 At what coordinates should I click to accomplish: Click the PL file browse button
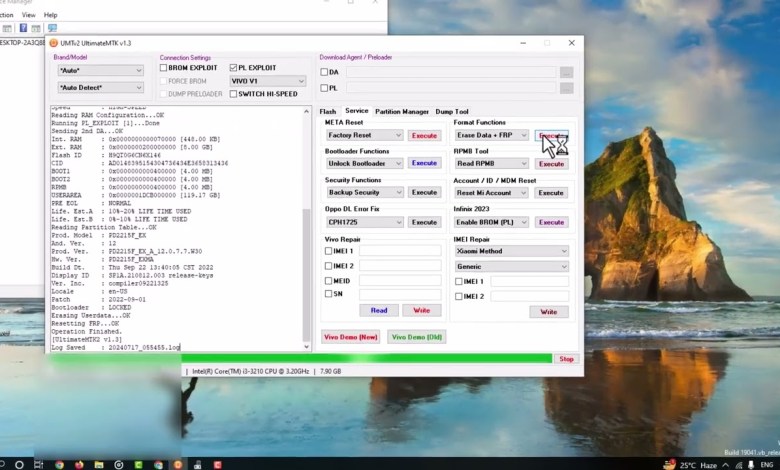[x=567, y=88]
